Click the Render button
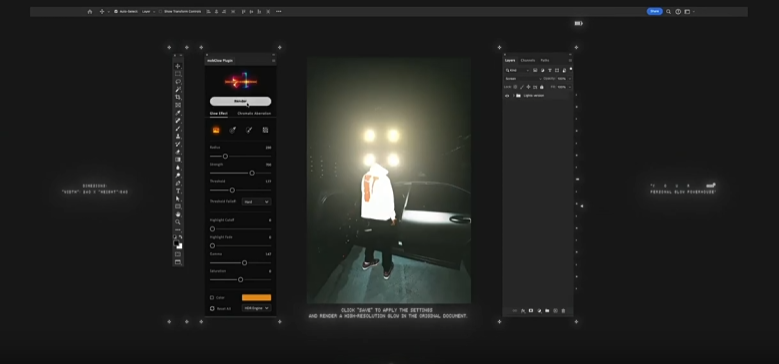Image resolution: width=779 pixels, height=364 pixels. pos(240,101)
